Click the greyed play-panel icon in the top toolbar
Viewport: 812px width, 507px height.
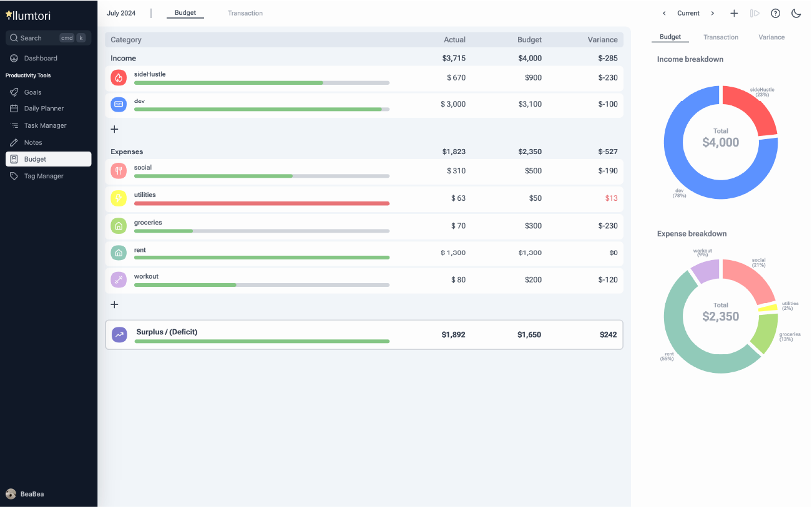(x=755, y=13)
